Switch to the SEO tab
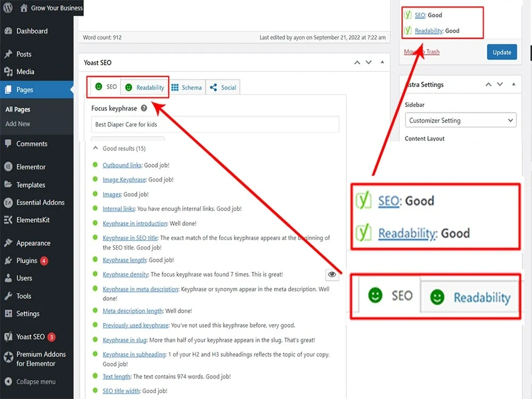Image resolution: width=532 pixels, height=399 pixels. pos(105,87)
